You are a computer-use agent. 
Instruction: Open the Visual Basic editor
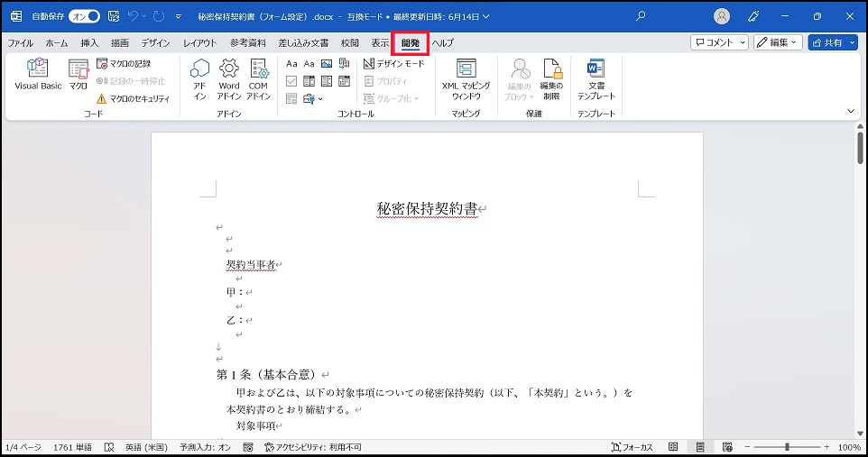pos(38,74)
